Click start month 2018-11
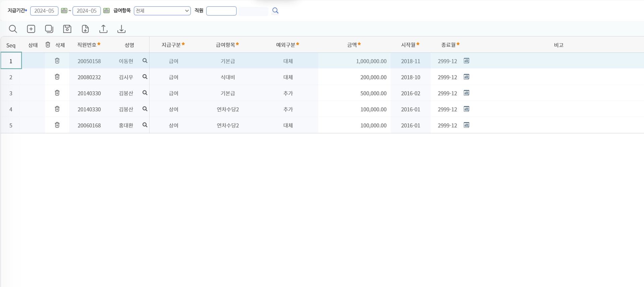The image size is (644, 287). pos(411,61)
